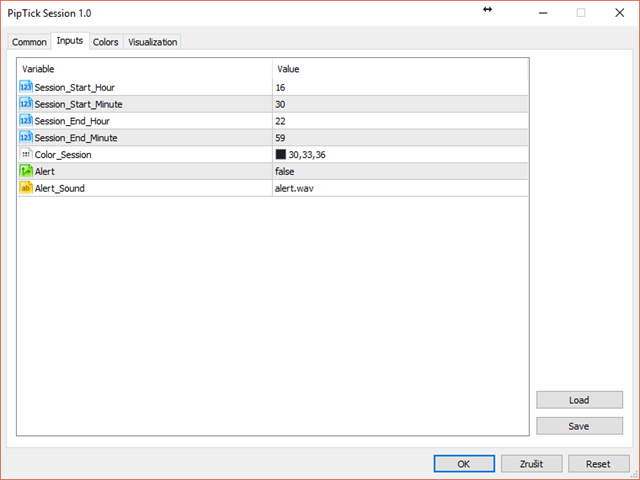Select the Color_Session variable name

pos(63,155)
